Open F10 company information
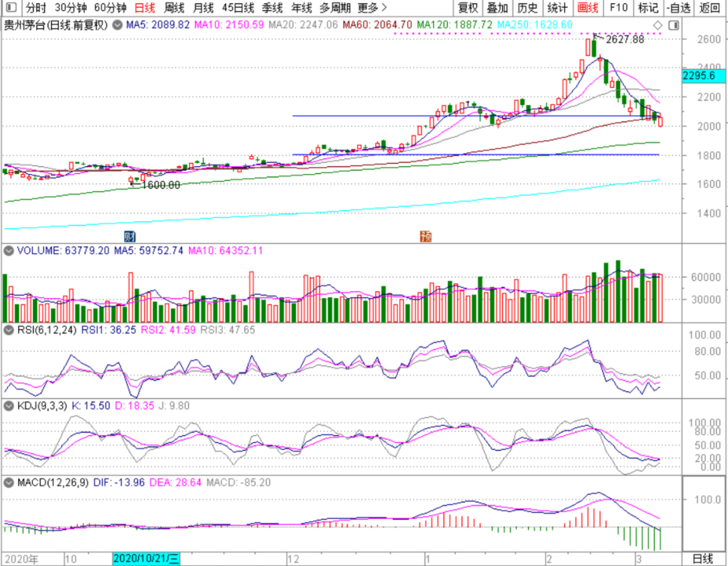 618,8
